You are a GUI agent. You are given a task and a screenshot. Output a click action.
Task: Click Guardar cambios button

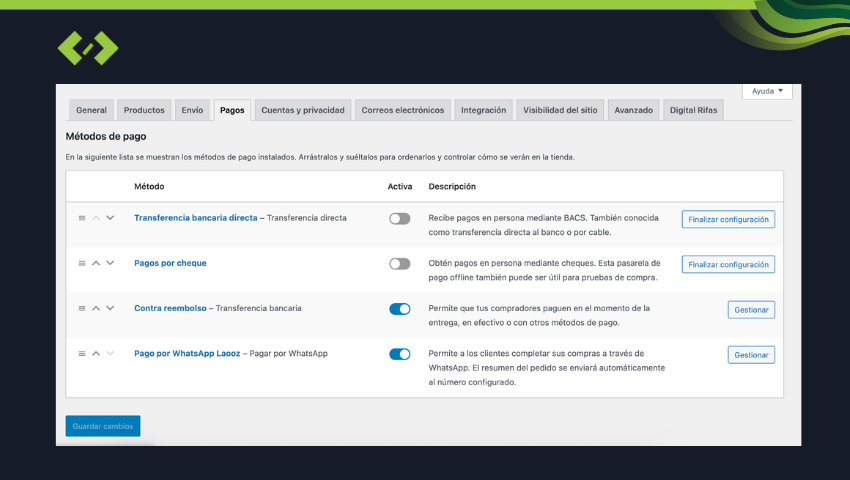[103, 426]
